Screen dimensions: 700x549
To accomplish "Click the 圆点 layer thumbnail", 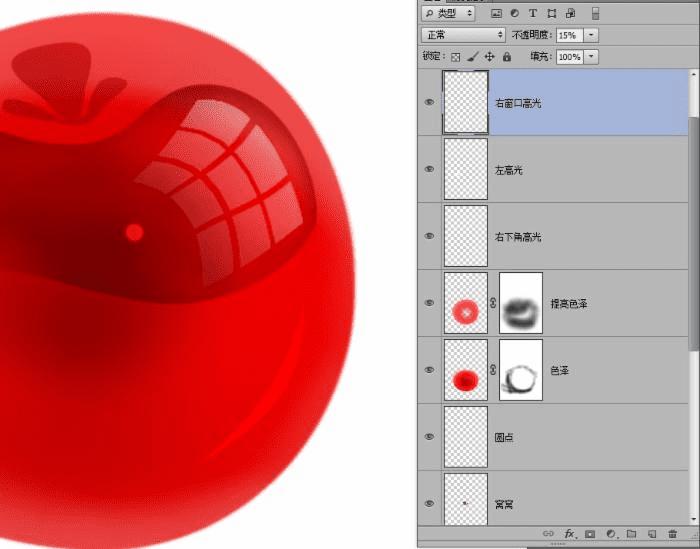I will click(466, 437).
